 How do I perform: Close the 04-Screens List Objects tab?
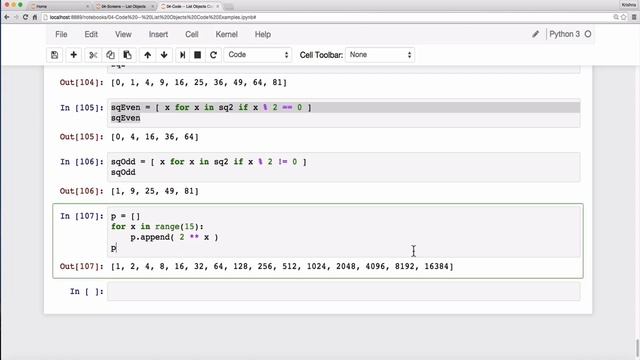click(153, 7)
